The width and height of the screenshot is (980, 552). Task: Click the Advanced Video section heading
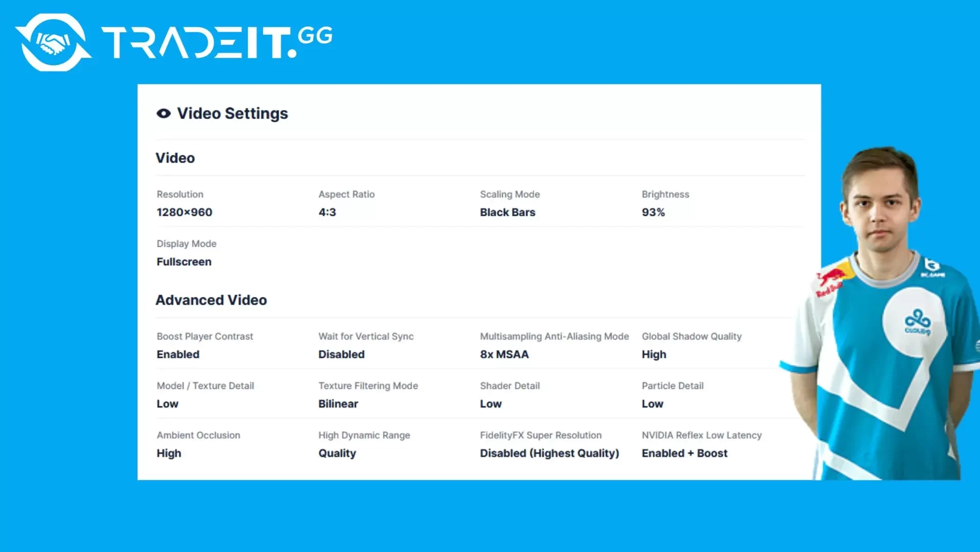point(211,300)
